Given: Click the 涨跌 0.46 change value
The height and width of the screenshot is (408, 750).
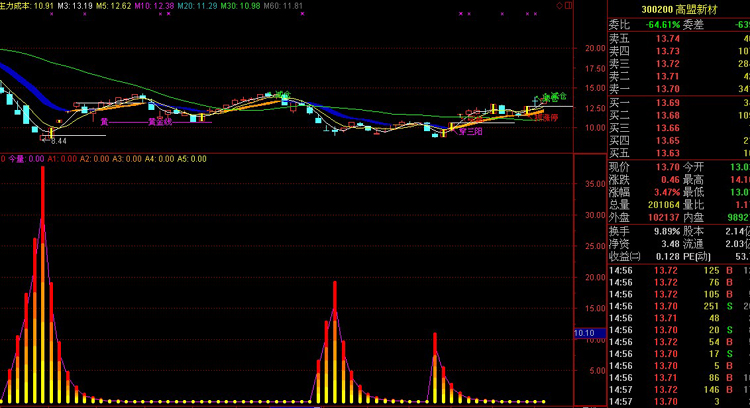Looking at the screenshot, I should point(670,180).
